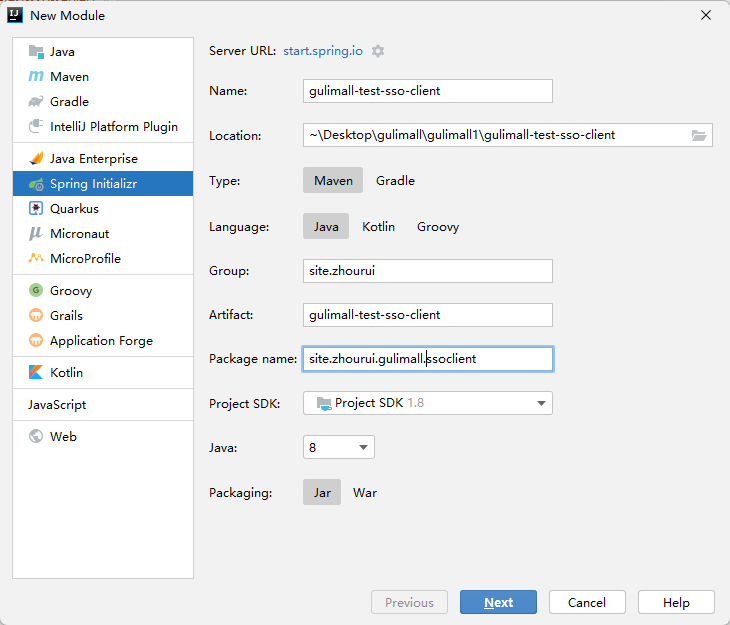The width and height of the screenshot is (730, 625).
Task: Open Server URL settings gear
Action: 378,51
